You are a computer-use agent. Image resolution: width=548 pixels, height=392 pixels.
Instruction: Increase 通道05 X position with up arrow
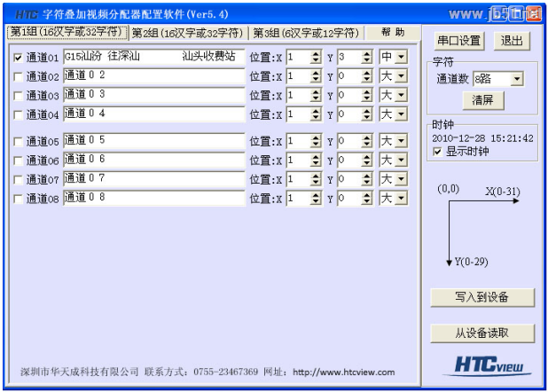(316, 137)
